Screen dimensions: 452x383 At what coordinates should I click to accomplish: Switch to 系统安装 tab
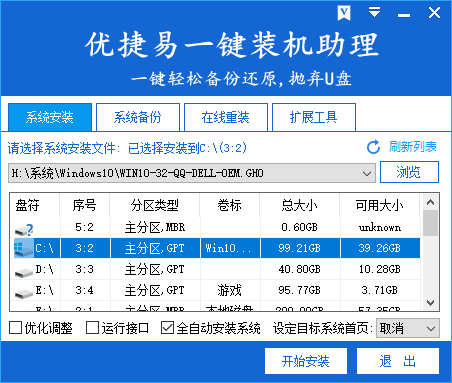point(50,117)
